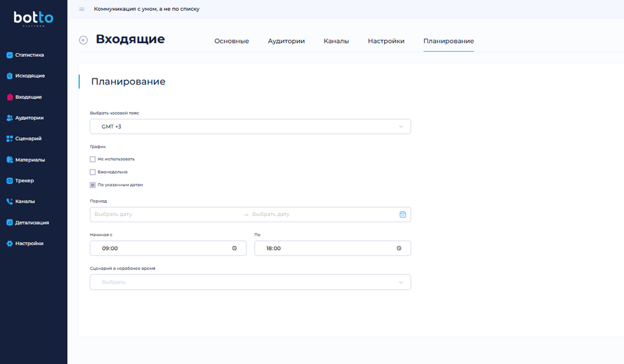Click the botto logo
624x364 pixels.
pyautogui.click(x=34, y=19)
